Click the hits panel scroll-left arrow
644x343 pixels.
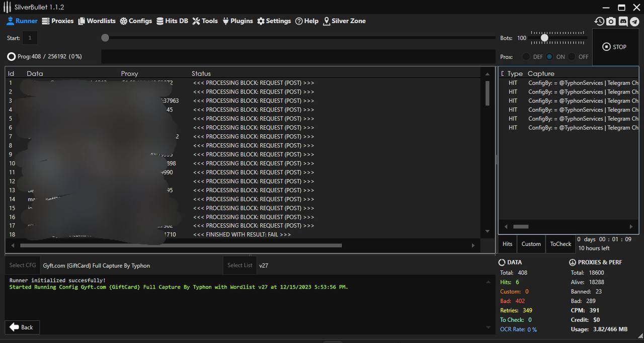pos(506,227)
